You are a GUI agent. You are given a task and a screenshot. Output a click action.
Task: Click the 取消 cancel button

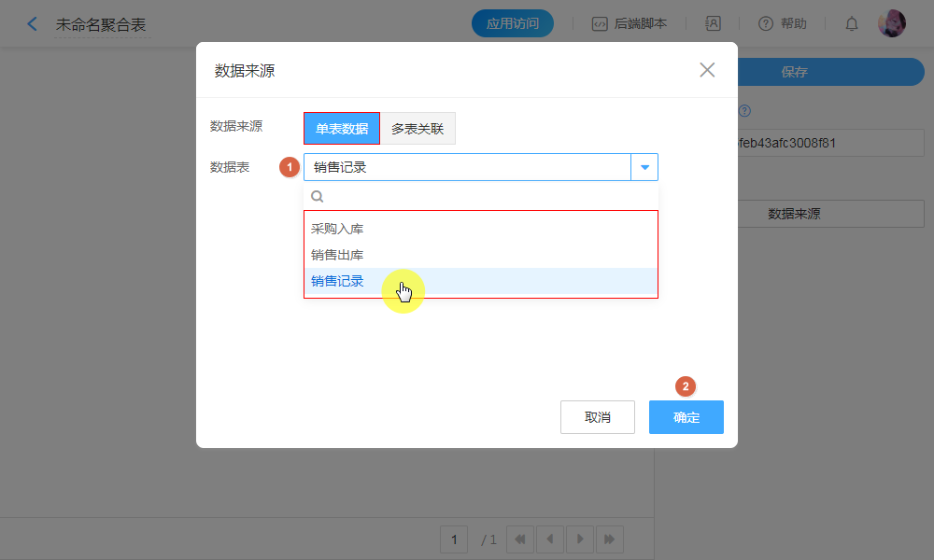[597, 417]
